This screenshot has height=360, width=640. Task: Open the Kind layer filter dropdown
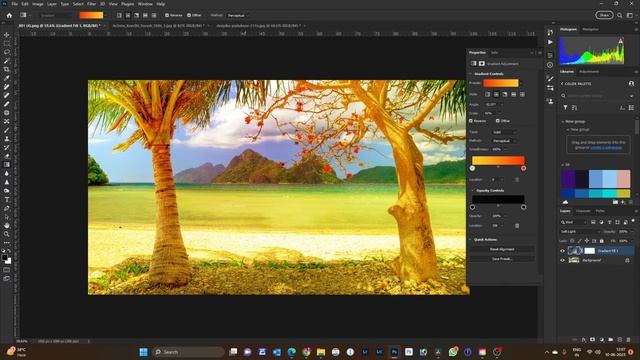coord(573,222)
